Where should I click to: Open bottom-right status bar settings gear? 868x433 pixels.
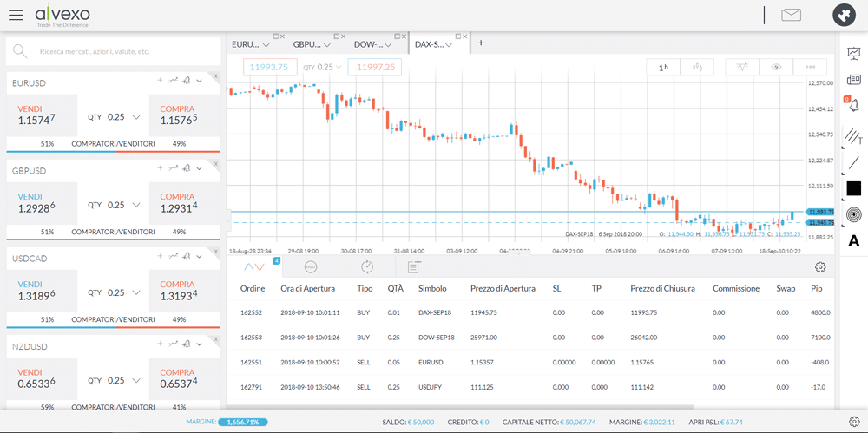click(x=853, y=421)
